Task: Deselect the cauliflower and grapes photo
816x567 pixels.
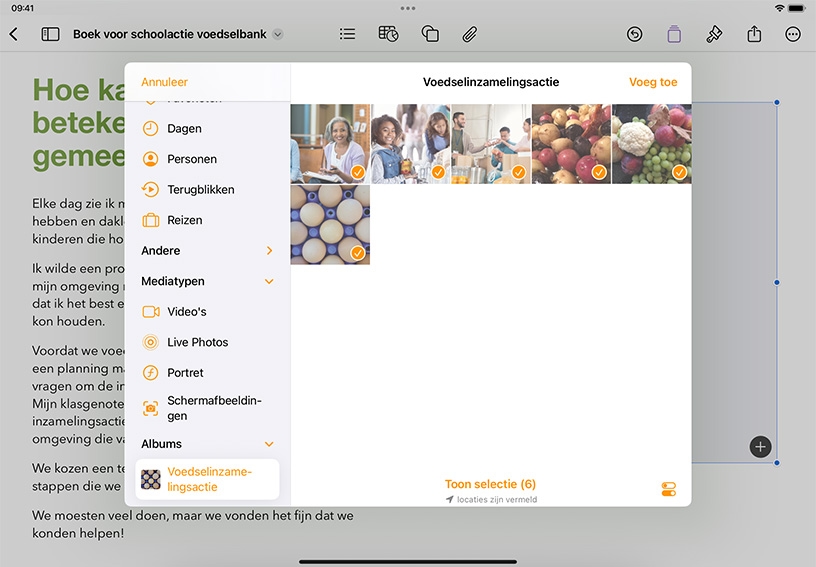Action: click(652, 144)
